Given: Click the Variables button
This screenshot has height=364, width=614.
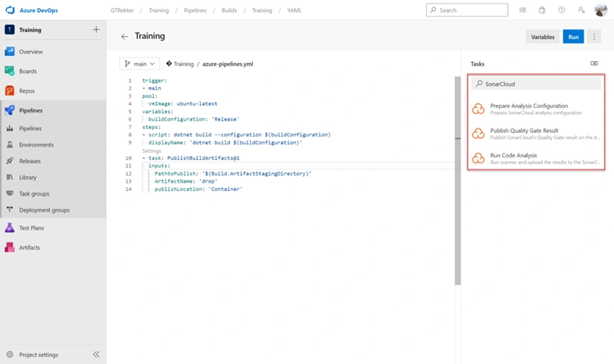Looking at the screenshot, I should (542, 37).
